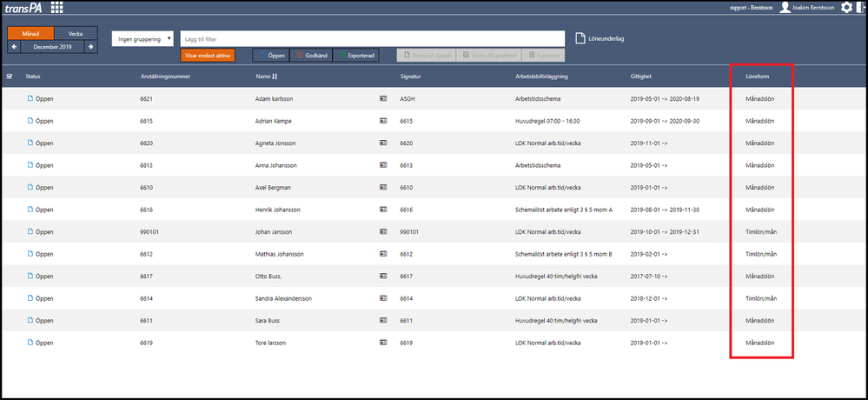Open ID card icon for Mathias Johansson
The height and width of the screenshot is (400, 868).
383,254
